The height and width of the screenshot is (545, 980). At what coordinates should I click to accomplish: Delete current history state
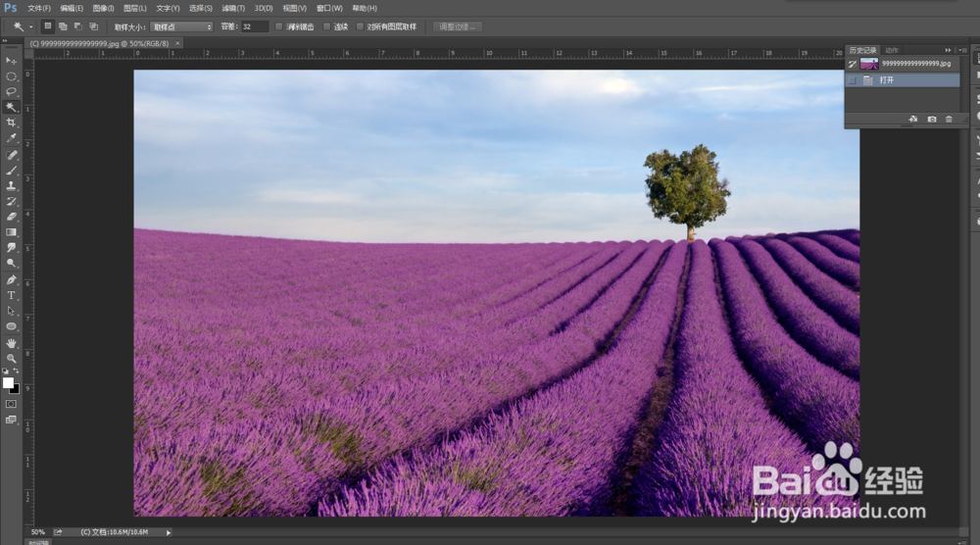[x=949, y=119]
